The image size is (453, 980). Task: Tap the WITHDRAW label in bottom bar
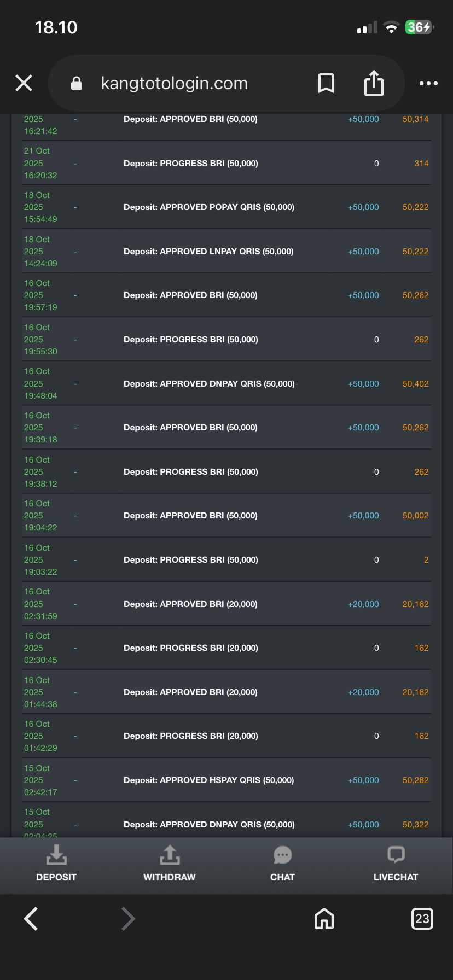(x=170, y=877)
